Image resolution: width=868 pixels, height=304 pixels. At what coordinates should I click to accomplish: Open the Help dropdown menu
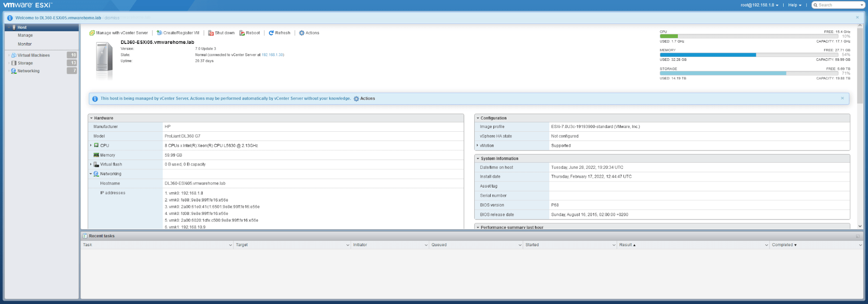pos(795,5)
